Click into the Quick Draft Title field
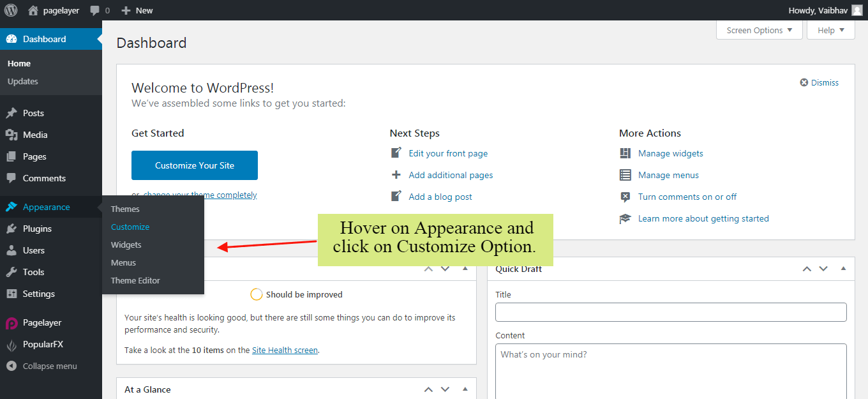Screen dimensions: 868x399 [x=671, y=312]
